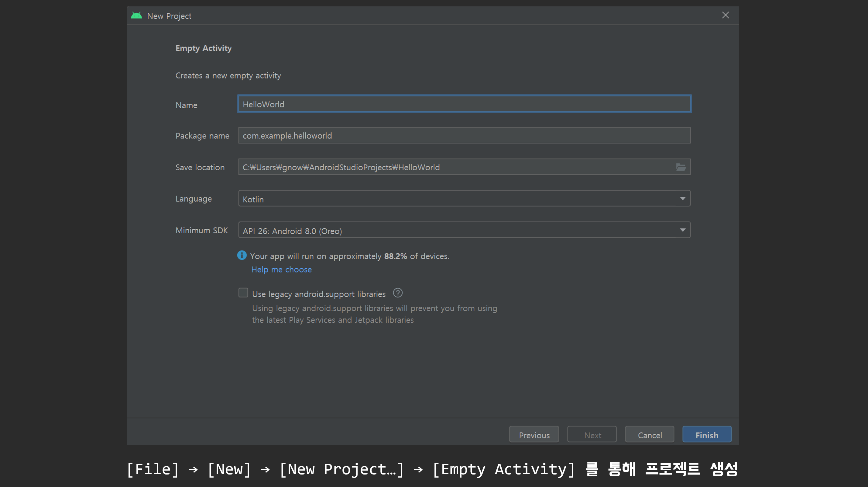Open the Help me choose link

[x=281, y=270]
